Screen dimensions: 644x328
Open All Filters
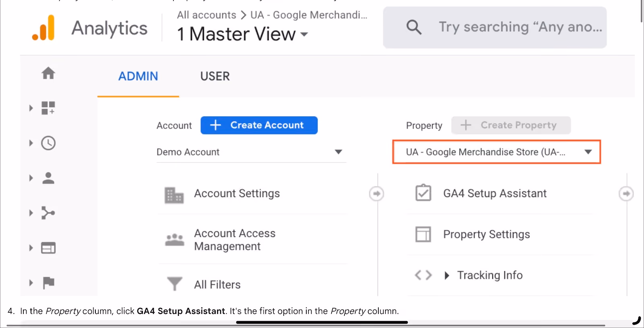217,284
